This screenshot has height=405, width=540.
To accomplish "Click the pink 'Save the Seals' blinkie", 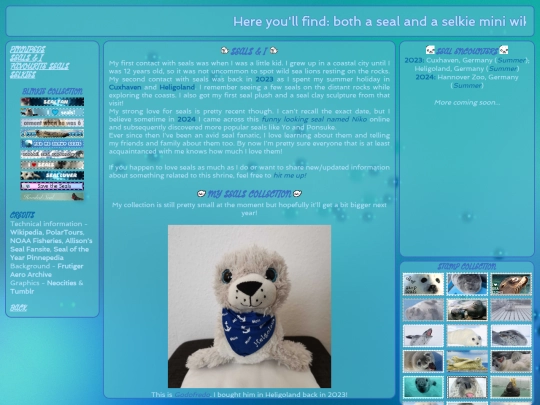I will 52,186.
